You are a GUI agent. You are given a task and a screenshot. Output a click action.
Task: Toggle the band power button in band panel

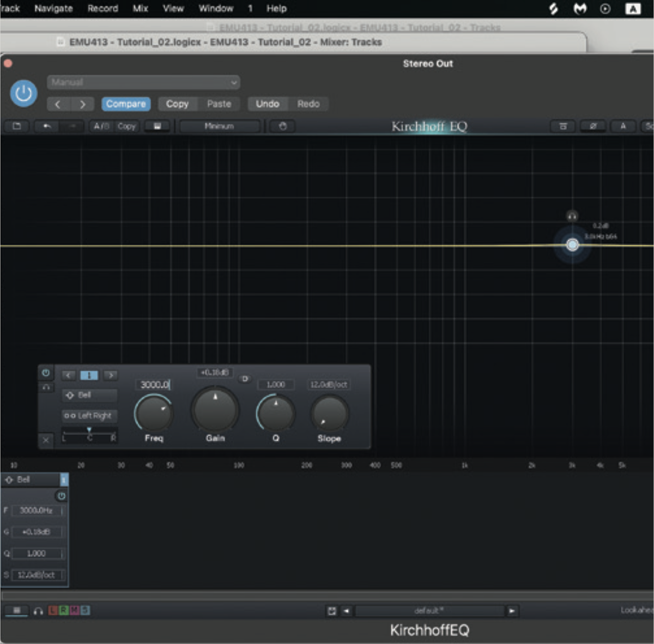(46, 374)
